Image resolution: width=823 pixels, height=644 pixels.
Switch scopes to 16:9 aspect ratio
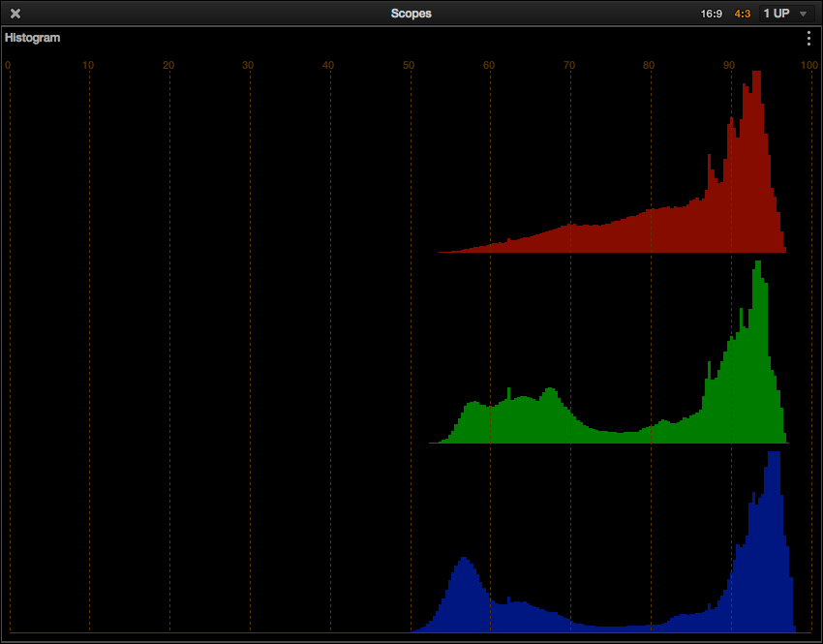pos(712,14)
